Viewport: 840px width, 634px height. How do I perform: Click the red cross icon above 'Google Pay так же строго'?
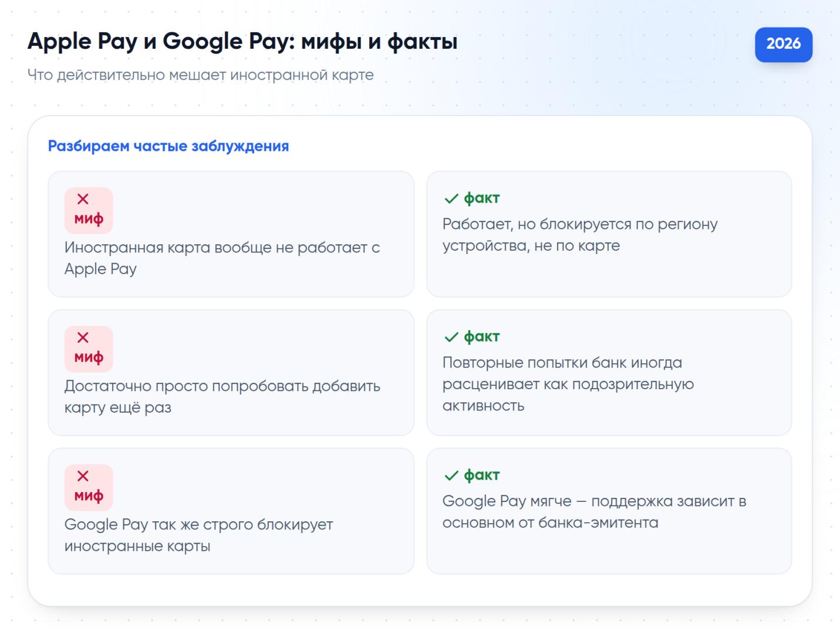[x=83, y=476]
